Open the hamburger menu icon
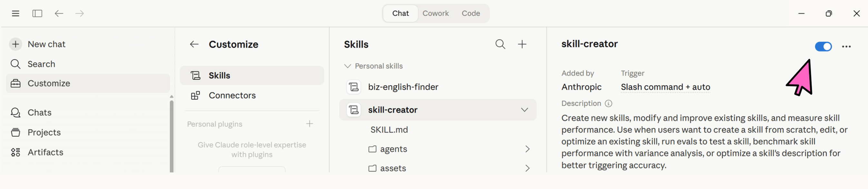868x189 pixels. 15,14
